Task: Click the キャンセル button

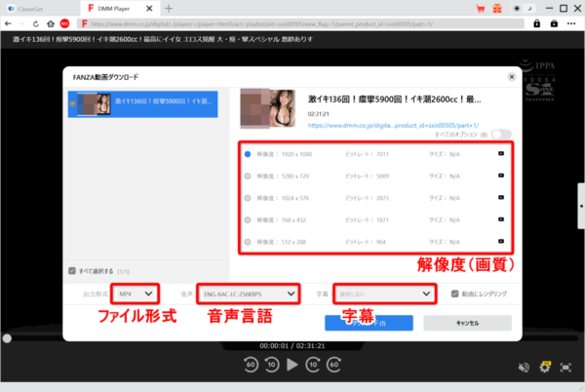Action: [x=467, y=323]
